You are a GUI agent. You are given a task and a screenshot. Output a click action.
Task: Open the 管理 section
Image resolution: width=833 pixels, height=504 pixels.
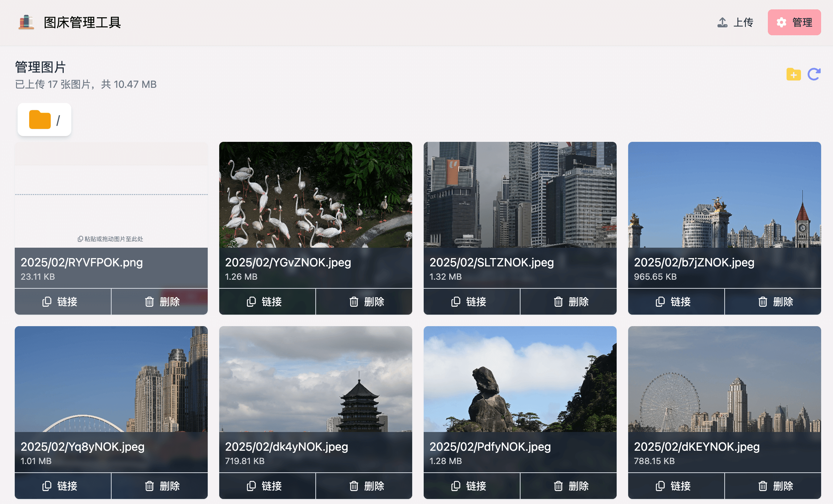coord(794,22)
